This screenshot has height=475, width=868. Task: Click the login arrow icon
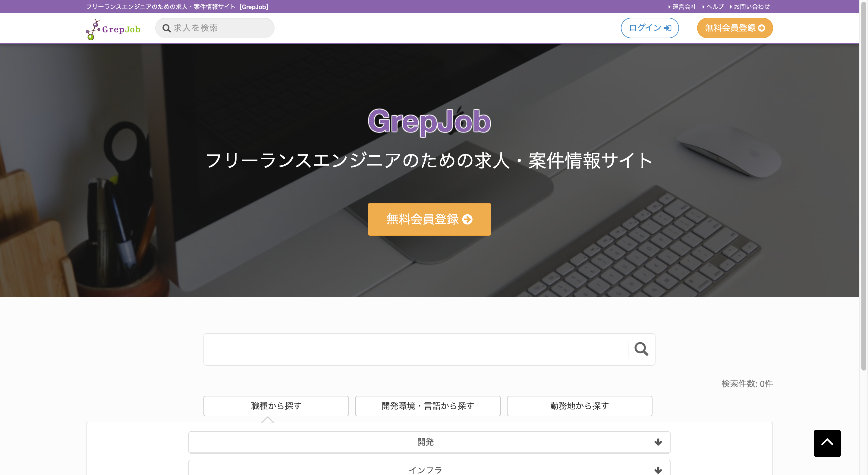point(667,28)
